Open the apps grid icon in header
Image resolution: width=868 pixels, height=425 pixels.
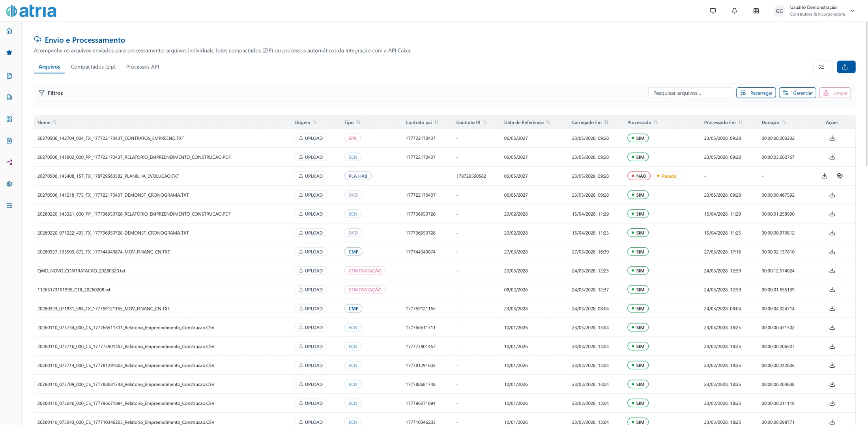[x=756, y=11]
